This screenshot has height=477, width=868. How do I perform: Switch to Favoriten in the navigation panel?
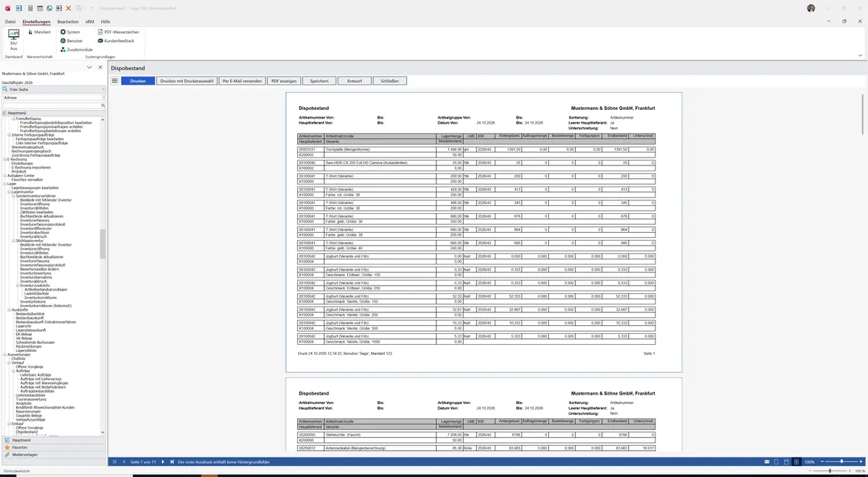pos(54,447)
